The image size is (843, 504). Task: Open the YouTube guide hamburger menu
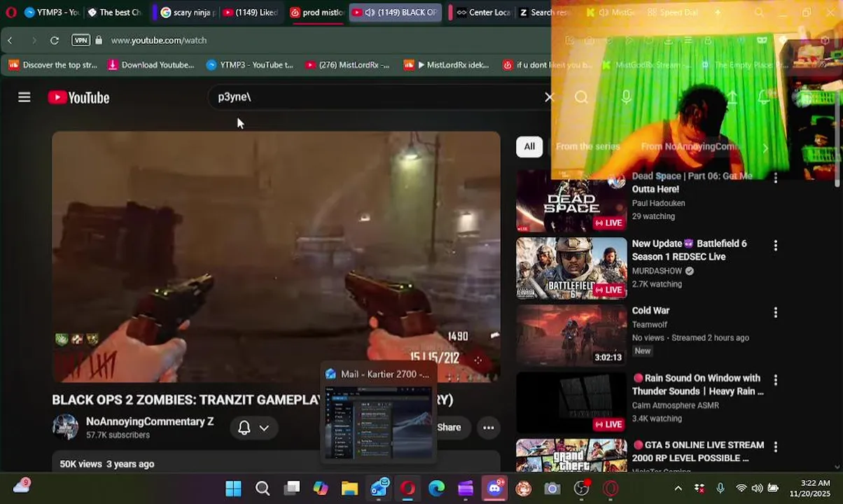click(x=25, y=97)
